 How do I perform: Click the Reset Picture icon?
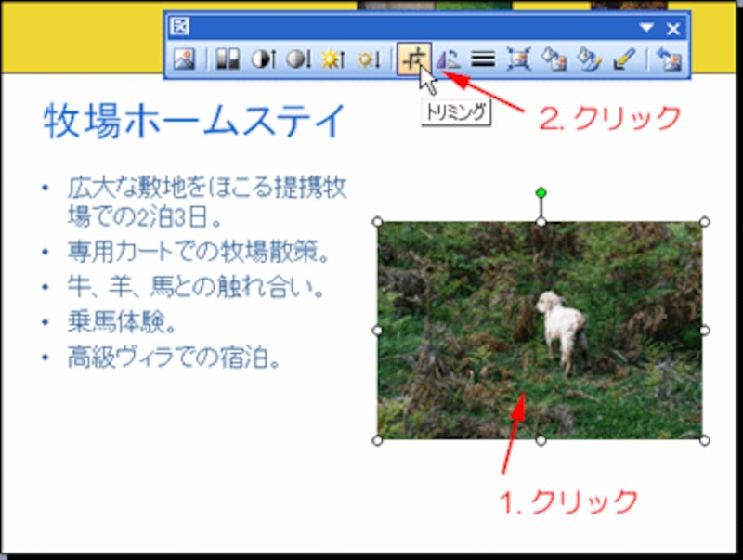669,59
